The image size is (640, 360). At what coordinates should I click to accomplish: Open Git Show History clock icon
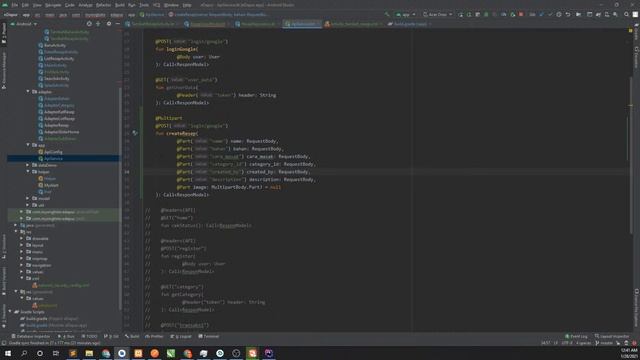coord(559,14)
